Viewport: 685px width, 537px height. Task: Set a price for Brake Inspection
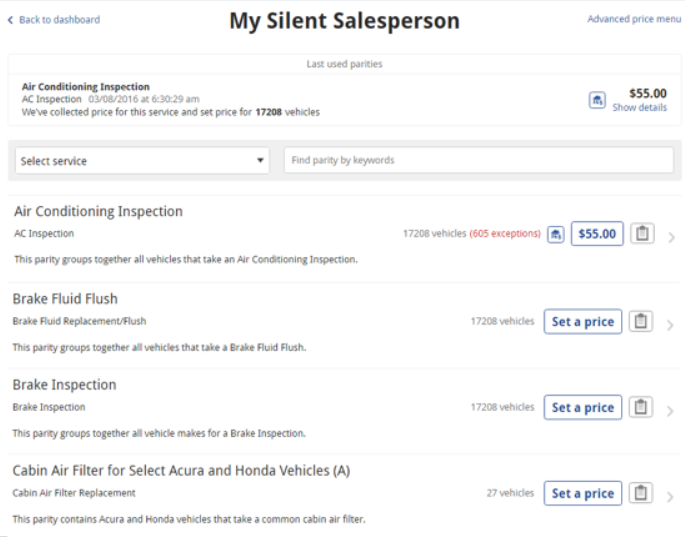tap(583, 408)
